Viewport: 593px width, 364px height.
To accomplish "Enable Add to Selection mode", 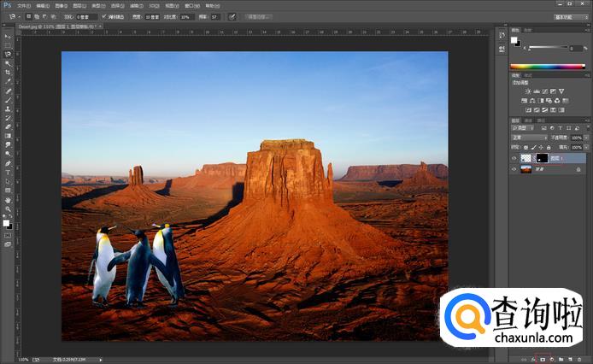I will coord(37,16).
